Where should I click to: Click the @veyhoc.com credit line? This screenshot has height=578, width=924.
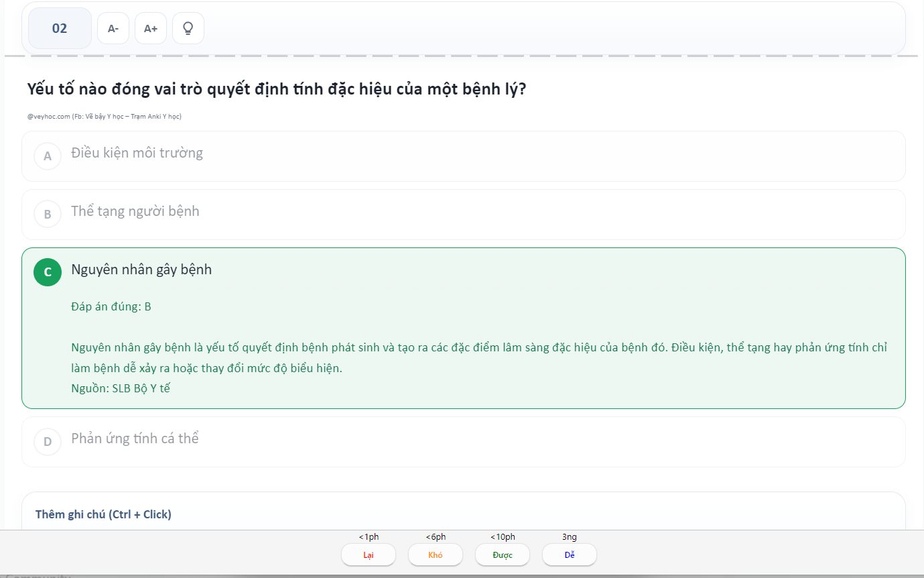point(104,117)
